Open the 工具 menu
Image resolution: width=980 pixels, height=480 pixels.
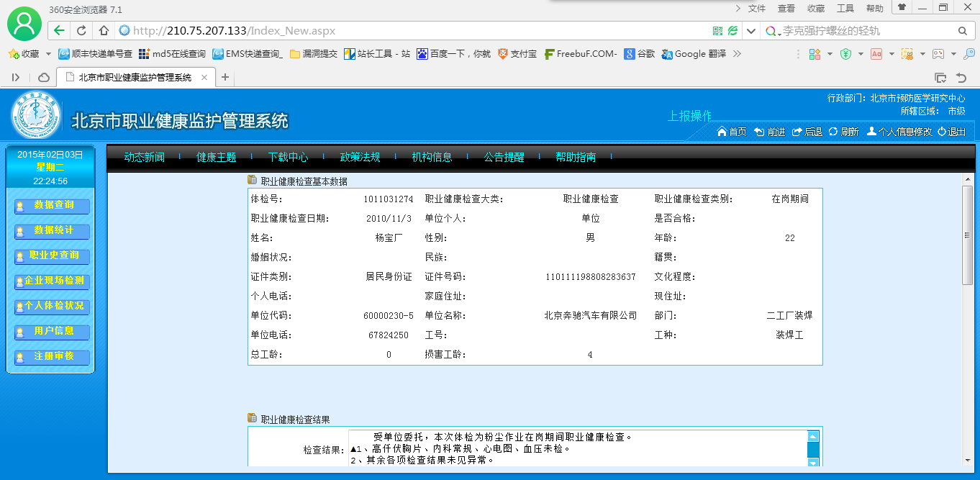(x=845, y=9)
